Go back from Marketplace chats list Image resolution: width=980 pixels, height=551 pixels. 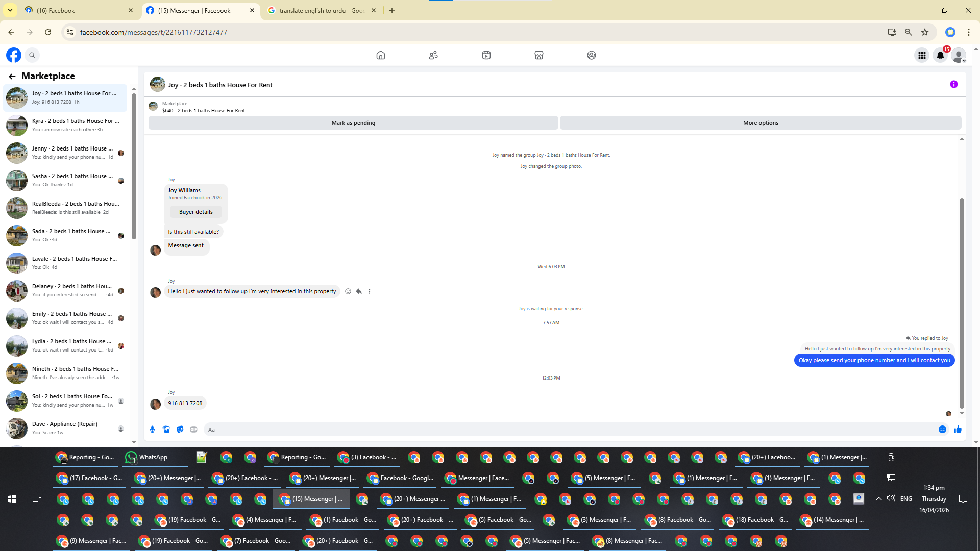click(x=12, y=77)
